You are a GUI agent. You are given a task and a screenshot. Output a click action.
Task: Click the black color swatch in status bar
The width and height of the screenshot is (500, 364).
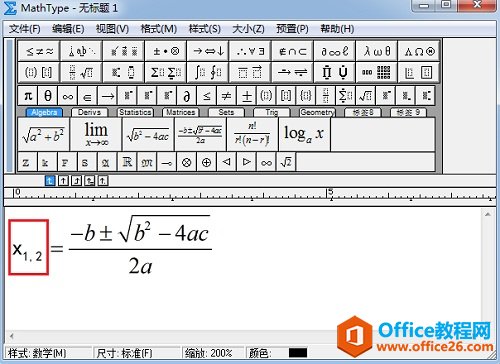click(x=298, y=353)
